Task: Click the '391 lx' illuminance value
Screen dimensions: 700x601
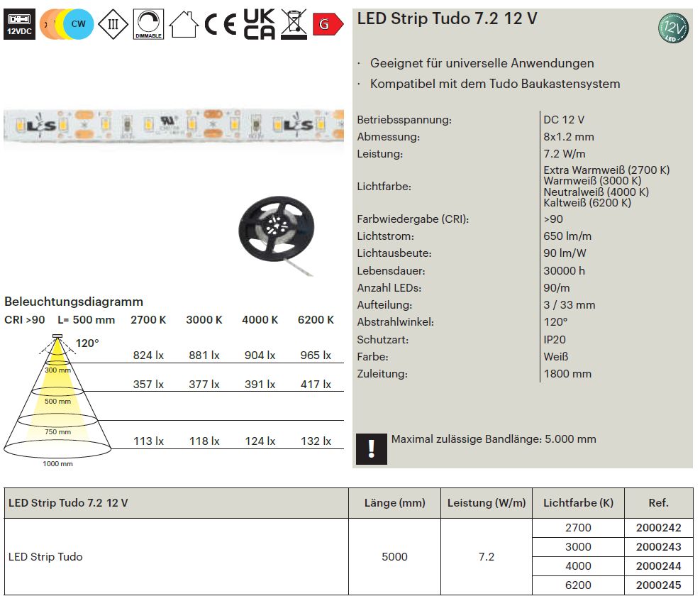Action: (260, 385)
